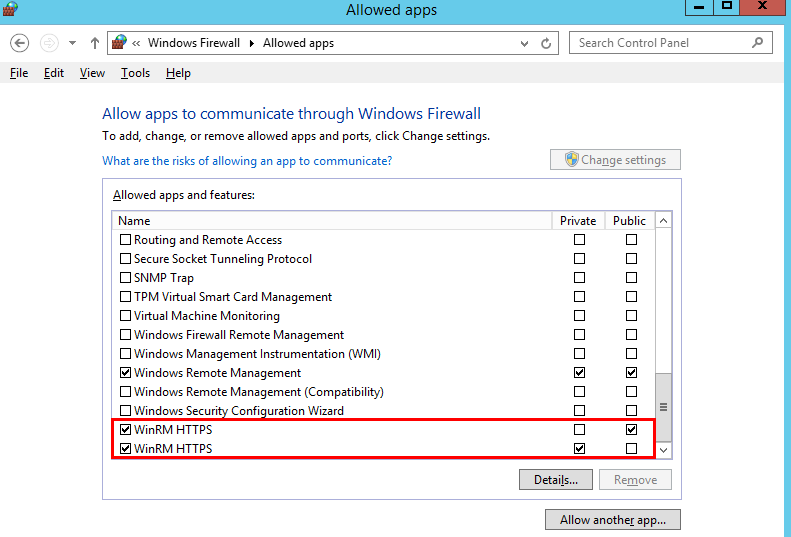
Task: Uncheck the Windows Remote Management name checkbox
Action: coord(125,373)
